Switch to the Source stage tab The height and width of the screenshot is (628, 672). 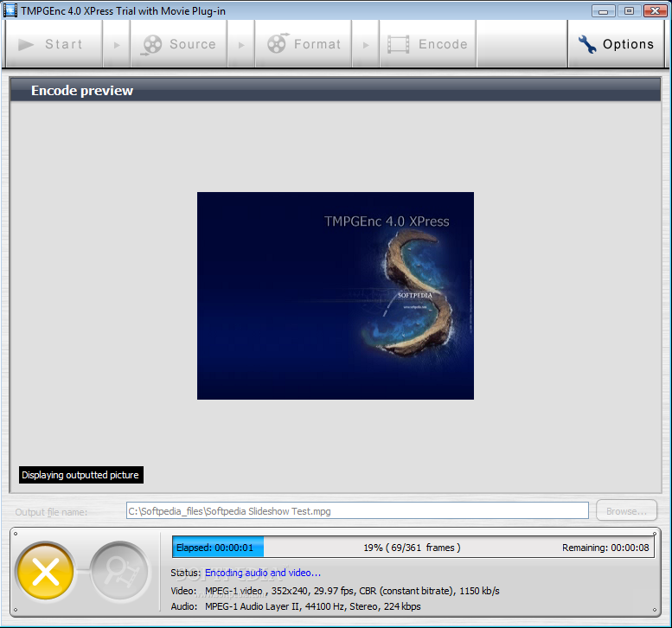(179, 44)
